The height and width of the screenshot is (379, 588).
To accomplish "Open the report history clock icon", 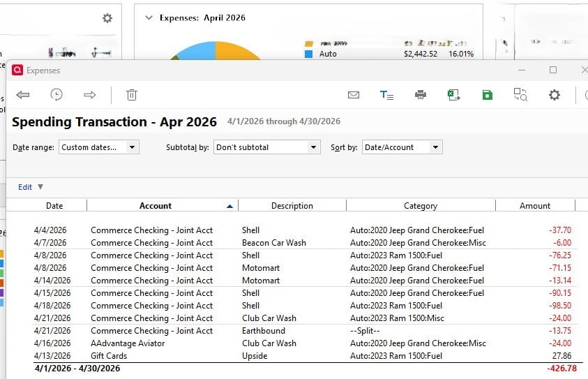I will click(x=56, y=95).
